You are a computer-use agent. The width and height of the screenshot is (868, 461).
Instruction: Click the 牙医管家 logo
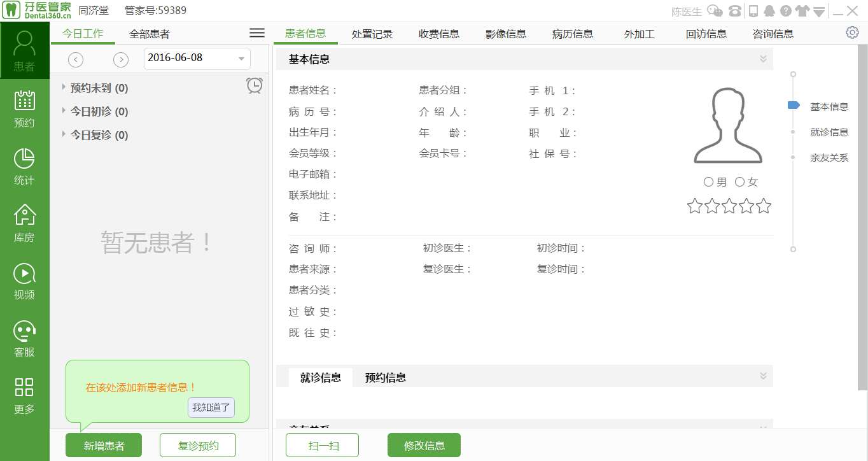36,11
